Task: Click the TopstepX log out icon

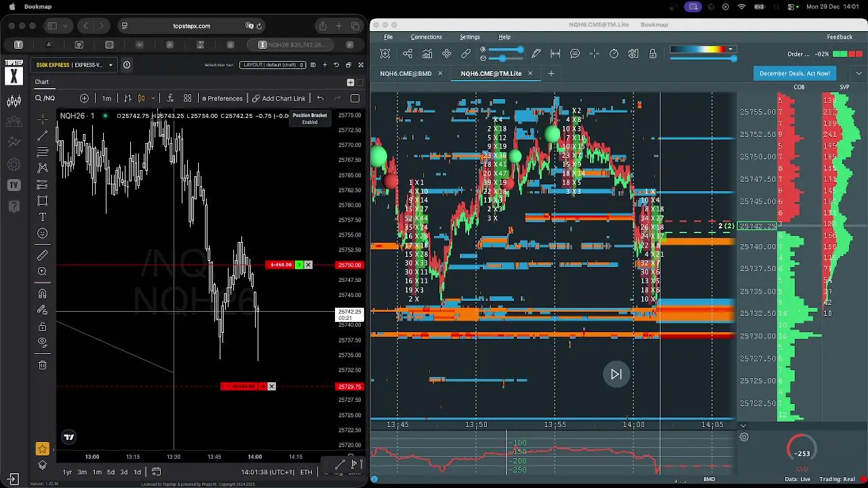Action: pyautogui.click(x=14, y=479)
